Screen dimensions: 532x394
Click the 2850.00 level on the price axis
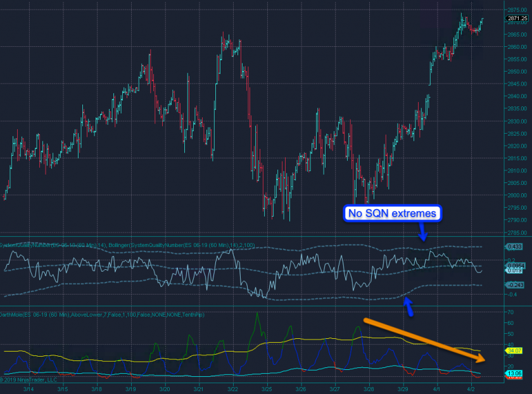tap(514, 72)
